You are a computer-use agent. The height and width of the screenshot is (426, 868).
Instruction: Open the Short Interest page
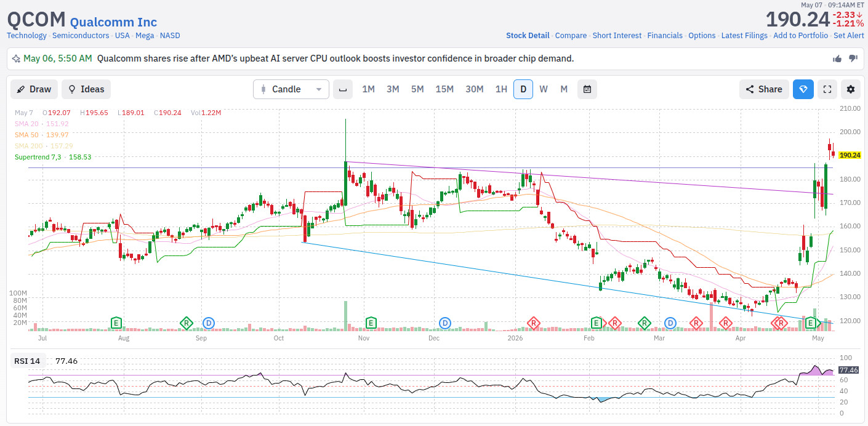pyautogui.click(x=617, y=36)
